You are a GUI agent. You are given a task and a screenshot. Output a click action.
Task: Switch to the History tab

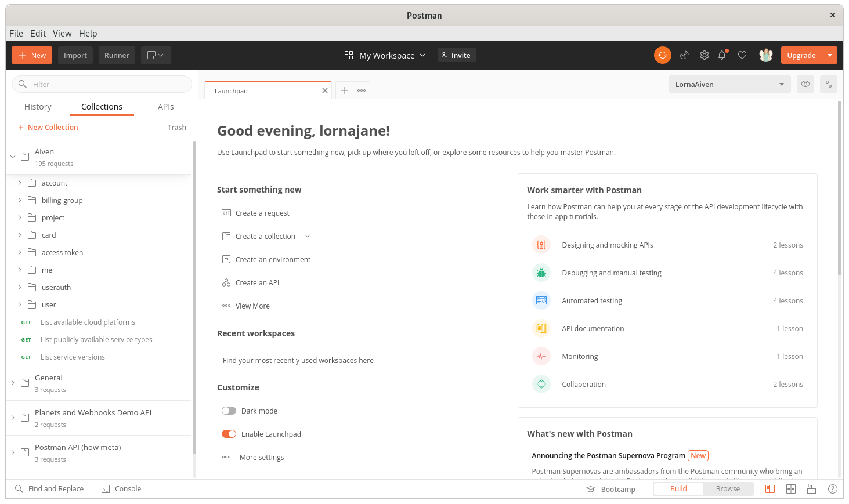point(38,107)
